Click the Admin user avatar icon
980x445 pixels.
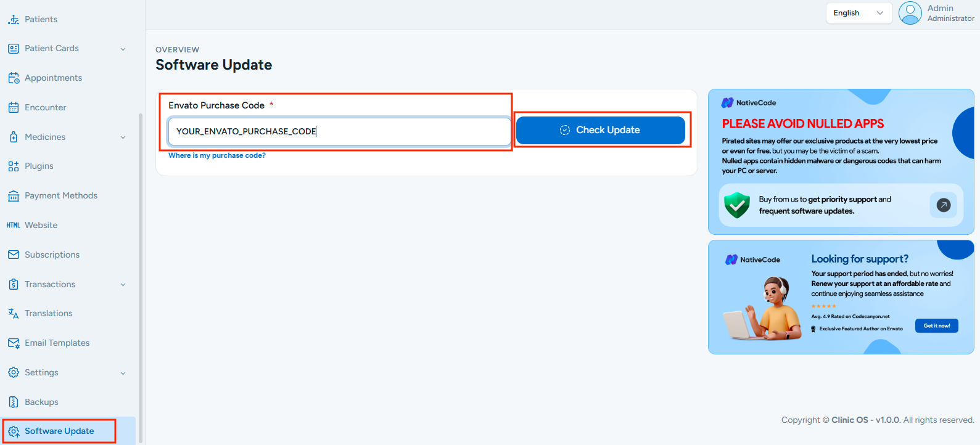pyautogui.click(x=910, y=13)
